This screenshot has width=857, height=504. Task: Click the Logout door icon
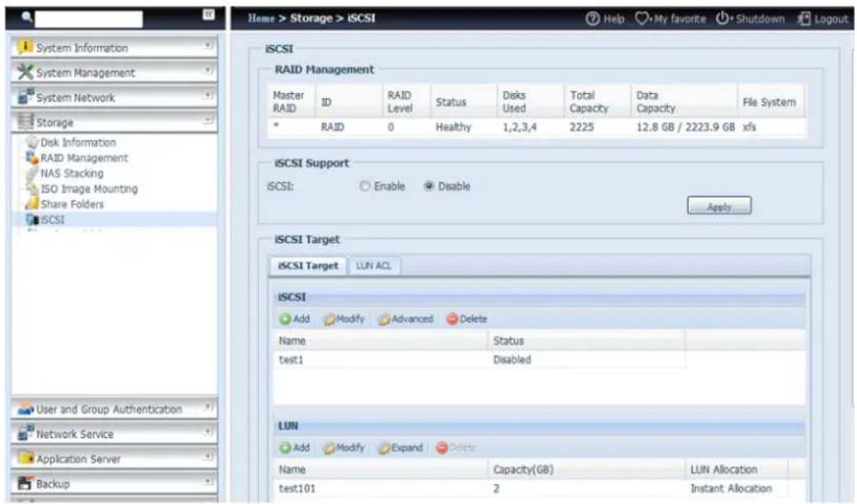click(804, 19)
